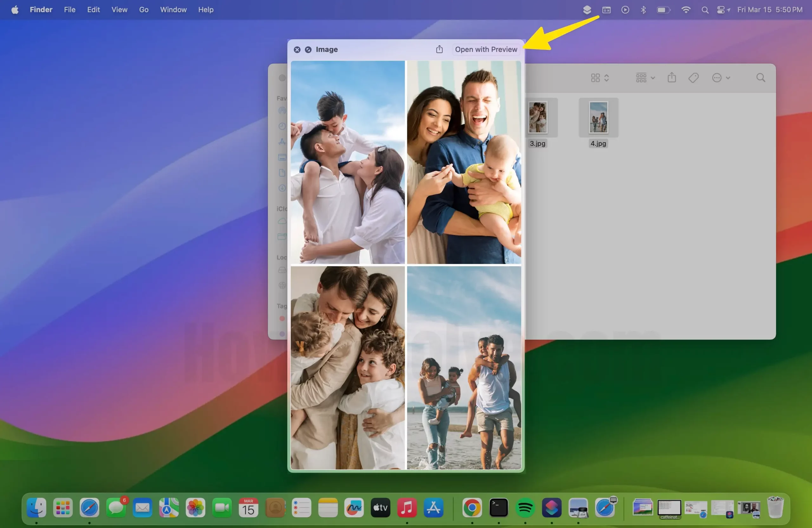812x528 pixels.
Task: Open Mail from the Dock
Action: 142,507
